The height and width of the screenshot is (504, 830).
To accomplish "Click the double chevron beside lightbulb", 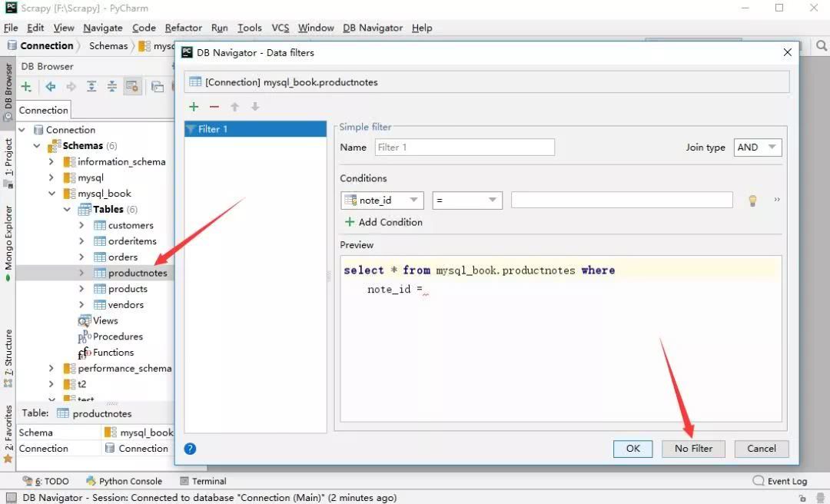I will [x=776, y=200].
